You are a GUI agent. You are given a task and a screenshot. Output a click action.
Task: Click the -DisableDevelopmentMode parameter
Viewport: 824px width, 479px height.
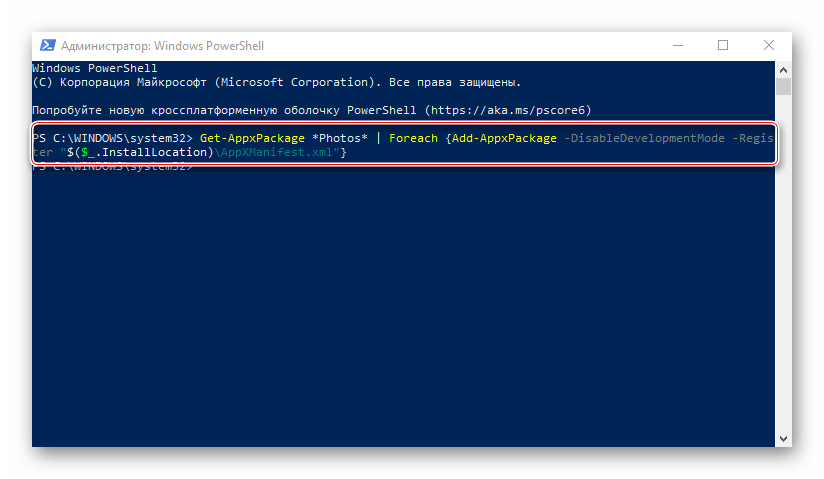[644, 138]
